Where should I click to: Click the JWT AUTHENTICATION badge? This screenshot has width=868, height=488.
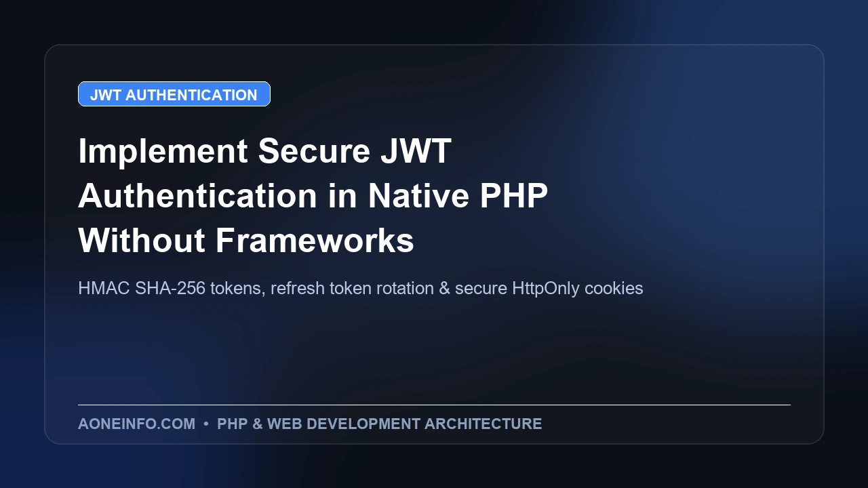point(174,94)
